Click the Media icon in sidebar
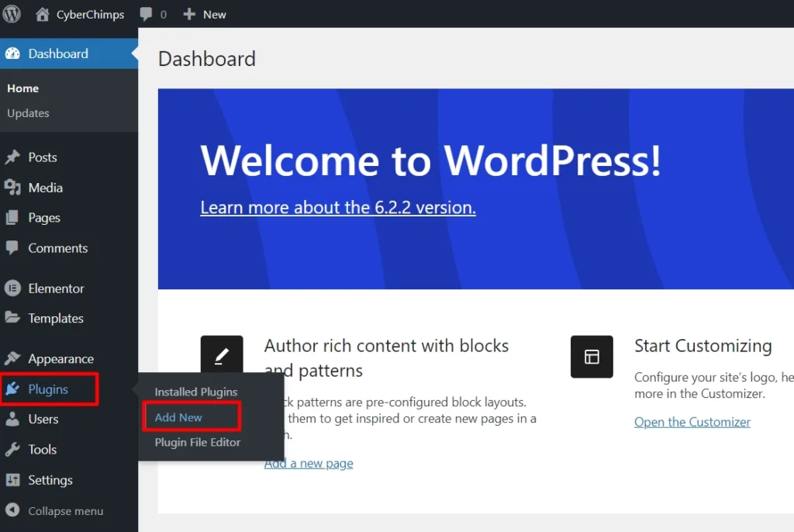 [x=12, y=188]
